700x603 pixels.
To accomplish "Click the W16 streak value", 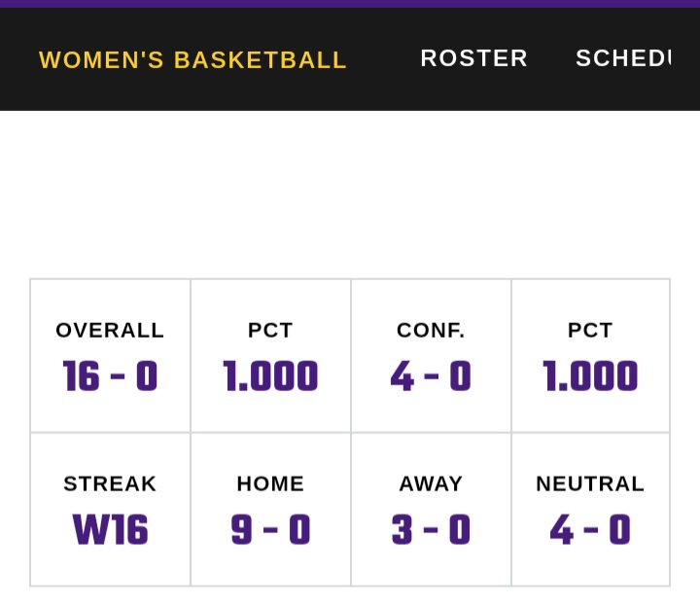I will click(110, 530).
